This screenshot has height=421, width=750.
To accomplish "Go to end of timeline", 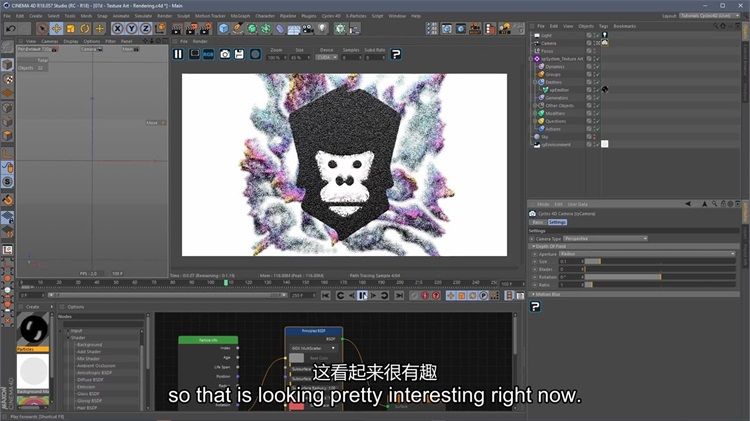I will click(x=399, y=296).
